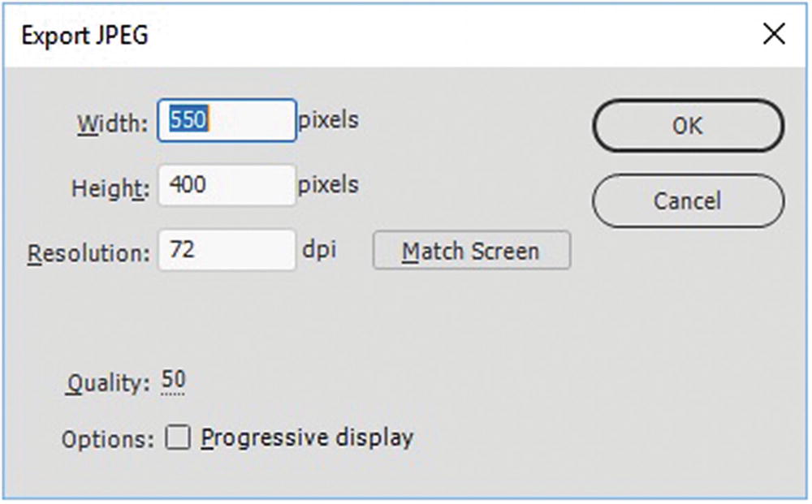Viewport: 812px width, 504px height.
Task: Click the dpi unit beside Resolution
Action: point(320,249)
